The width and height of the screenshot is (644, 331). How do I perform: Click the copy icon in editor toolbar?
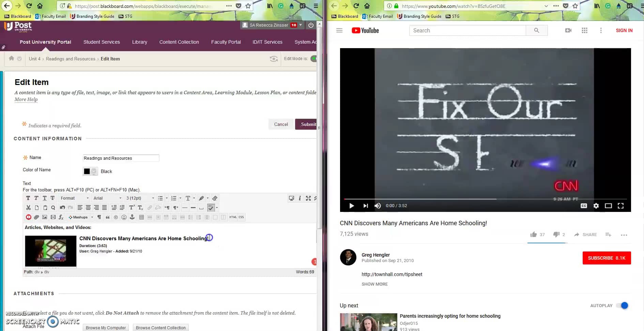click(36, 207)
